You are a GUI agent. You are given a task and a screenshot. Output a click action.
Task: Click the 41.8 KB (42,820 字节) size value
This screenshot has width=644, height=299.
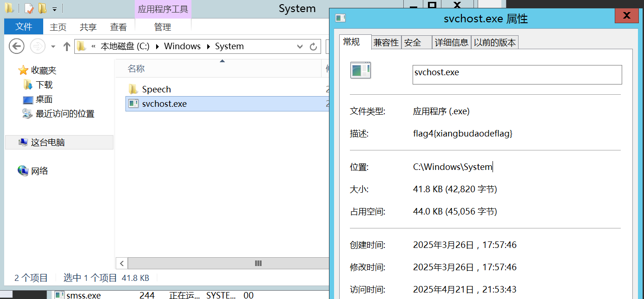click(x=455, y=189)
